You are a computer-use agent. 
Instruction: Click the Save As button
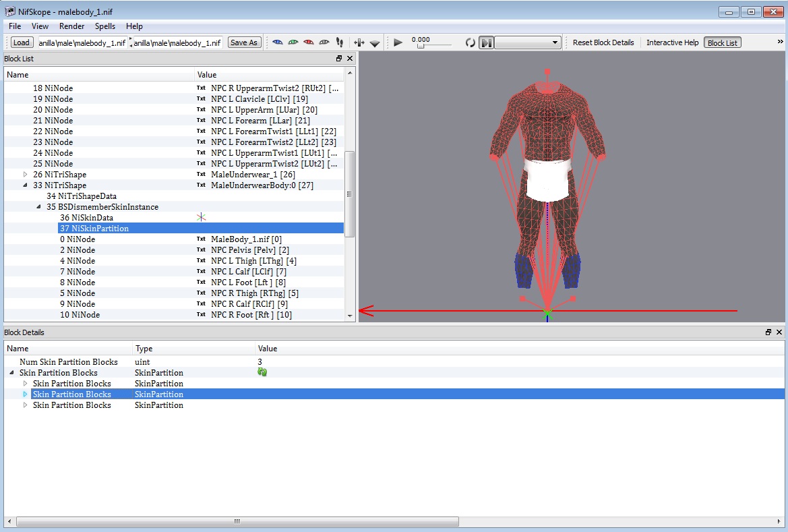click(243, 42)
